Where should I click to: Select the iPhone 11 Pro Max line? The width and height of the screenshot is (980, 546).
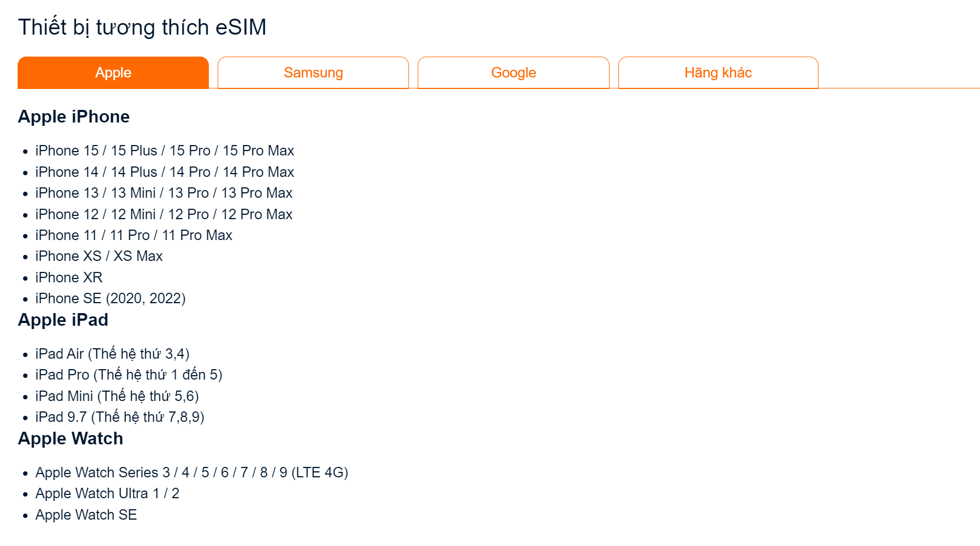[x=134, y=235]
